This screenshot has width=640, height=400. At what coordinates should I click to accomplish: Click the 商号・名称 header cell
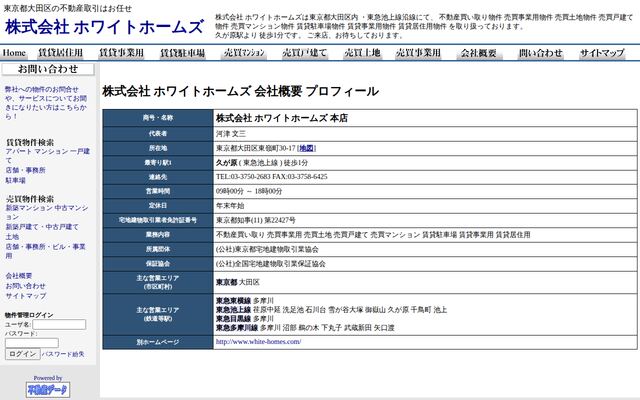158,118
